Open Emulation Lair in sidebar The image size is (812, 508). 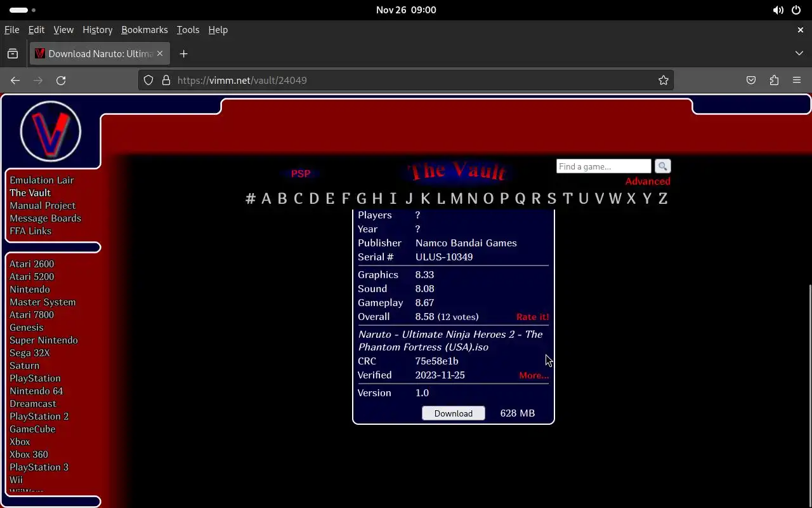(x=42, y=180)
